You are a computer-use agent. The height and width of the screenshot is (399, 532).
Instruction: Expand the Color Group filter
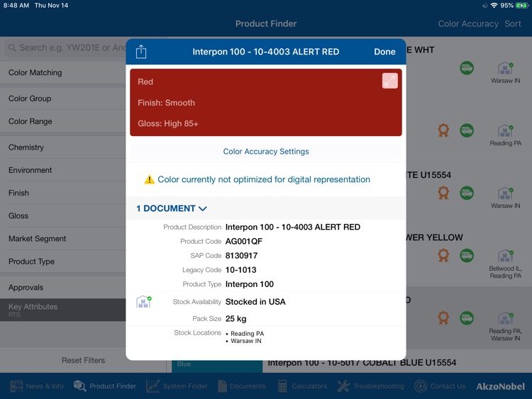[x=62, y=99]
